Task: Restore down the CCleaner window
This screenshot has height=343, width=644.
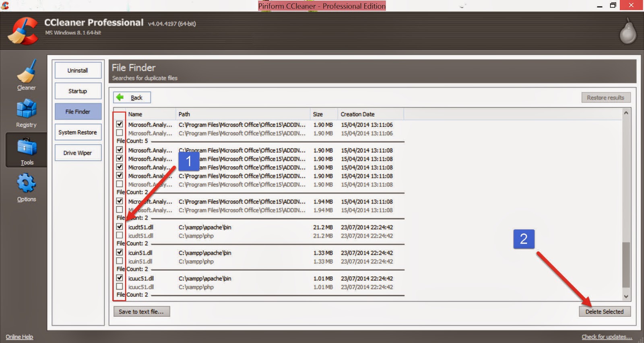Action: point(613,6)
